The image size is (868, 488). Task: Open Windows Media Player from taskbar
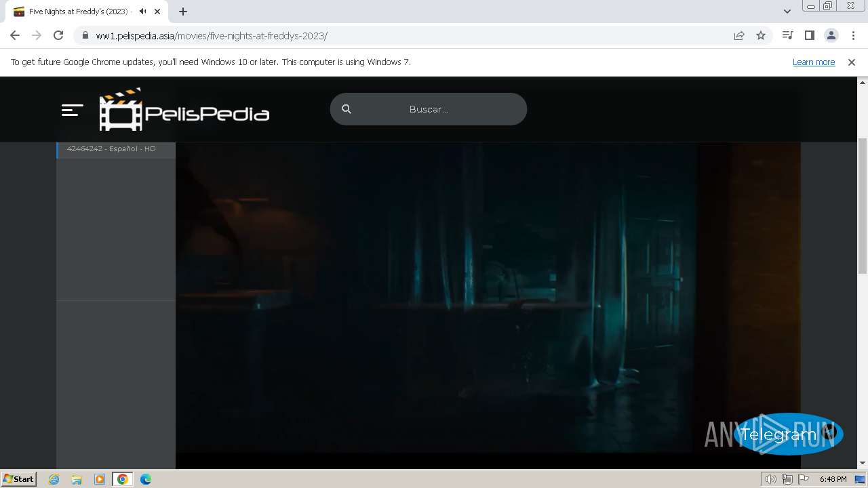[100, 479]
